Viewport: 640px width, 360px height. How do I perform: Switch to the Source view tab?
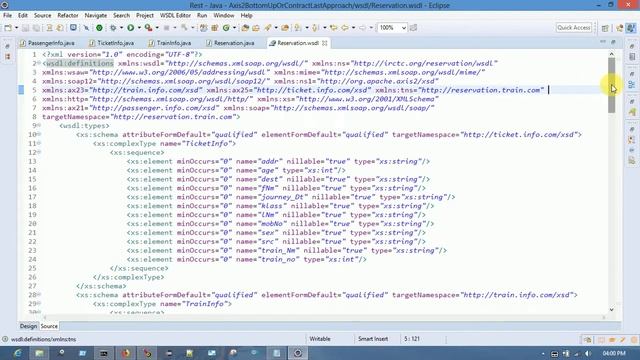49,326
